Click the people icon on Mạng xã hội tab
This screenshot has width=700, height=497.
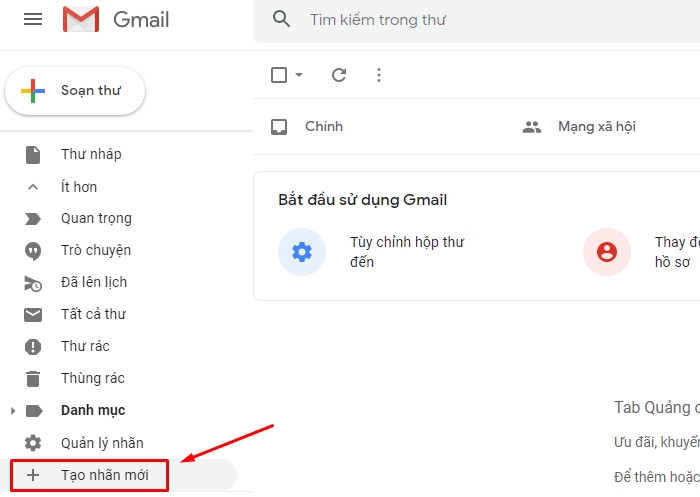tap(532, 127)
